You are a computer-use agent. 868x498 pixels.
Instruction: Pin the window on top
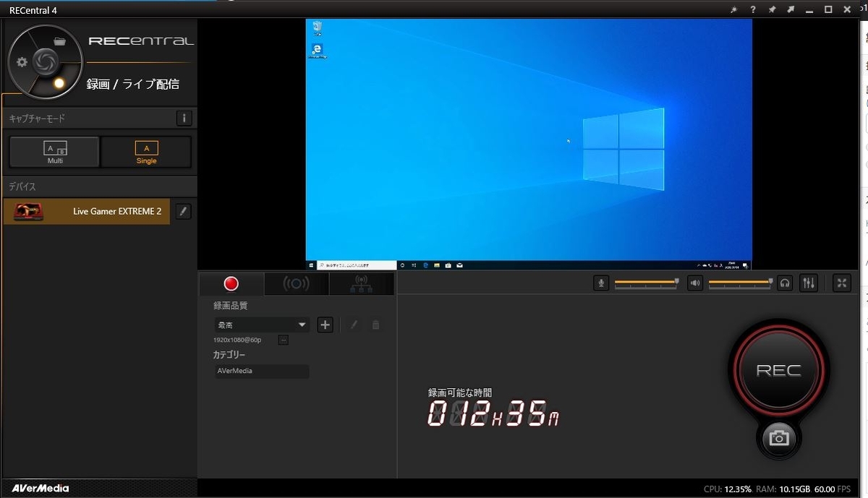pos(772,10)
